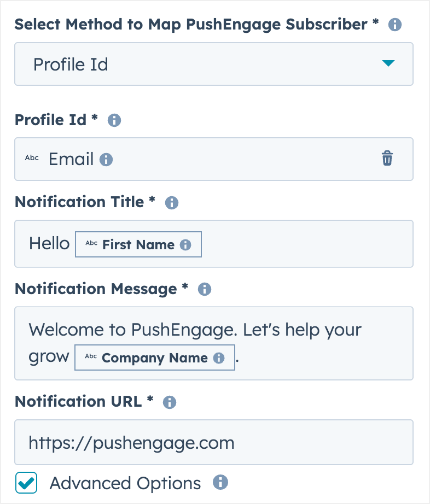Screen dimensions: 430x504
Task: Open the Profile Id method dropdown
Action: click(213, 64)
